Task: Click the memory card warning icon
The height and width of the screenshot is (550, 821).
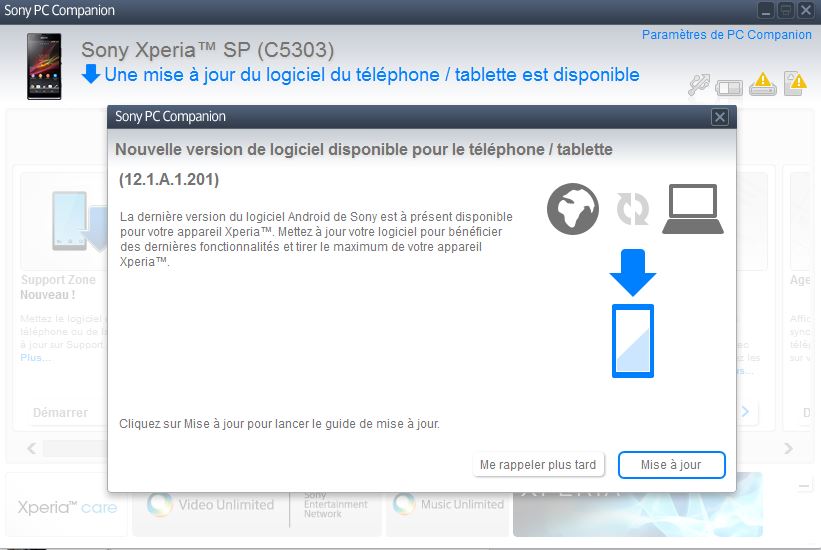Action: point(795,83)
